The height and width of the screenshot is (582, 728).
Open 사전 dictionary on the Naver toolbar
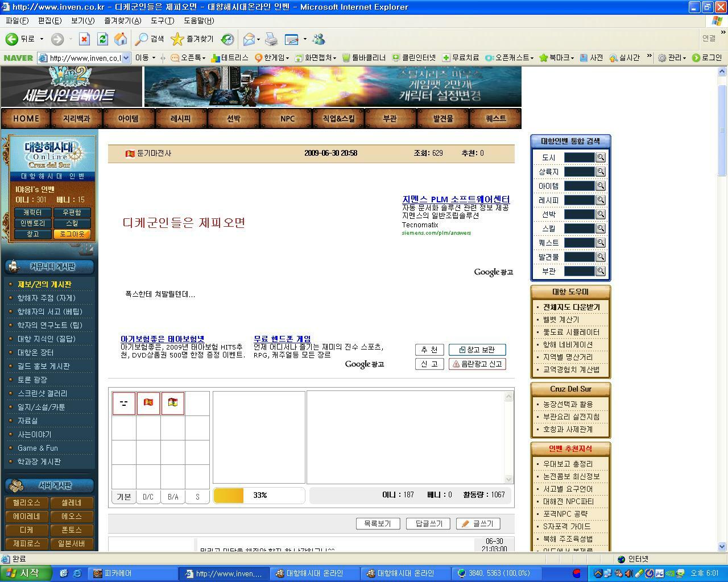(x=591, y=58)
